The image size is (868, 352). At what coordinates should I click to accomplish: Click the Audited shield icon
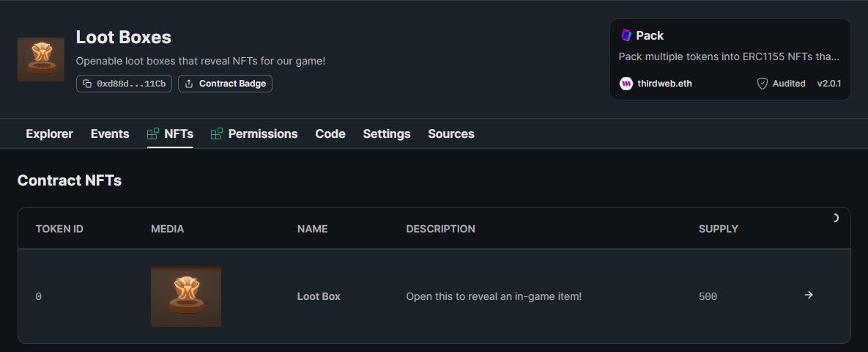click(763, 84)
